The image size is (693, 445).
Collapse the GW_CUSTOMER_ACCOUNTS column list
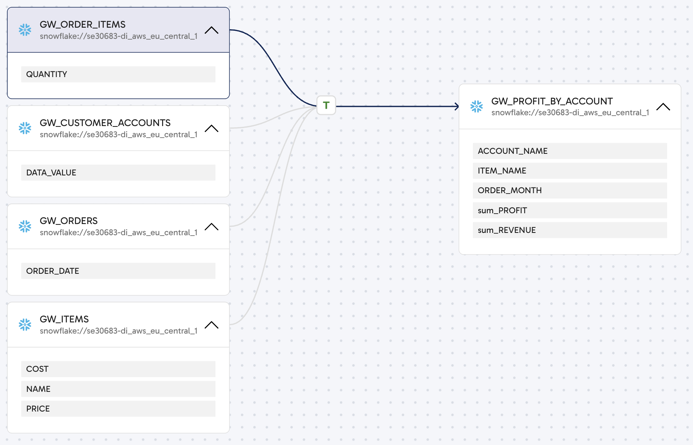[x=211, y=128]
